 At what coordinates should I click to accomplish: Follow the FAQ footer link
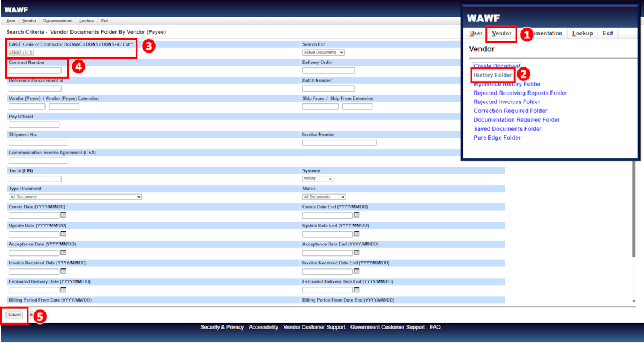coord(436,328)
